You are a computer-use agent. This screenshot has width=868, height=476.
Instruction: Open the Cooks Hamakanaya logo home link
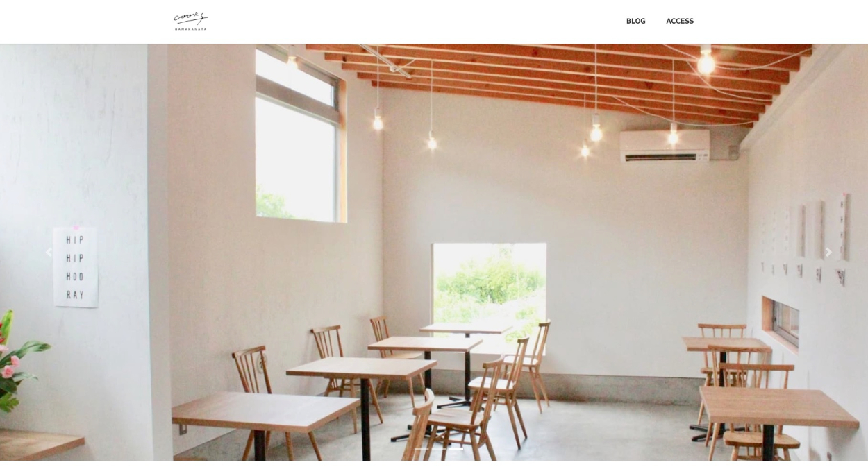tap(191, 21)
